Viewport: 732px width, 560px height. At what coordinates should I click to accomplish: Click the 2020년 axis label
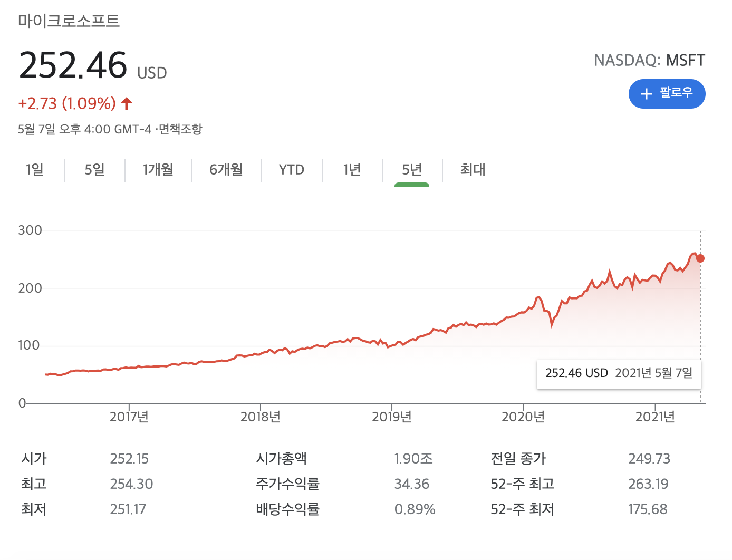[523, 417]
